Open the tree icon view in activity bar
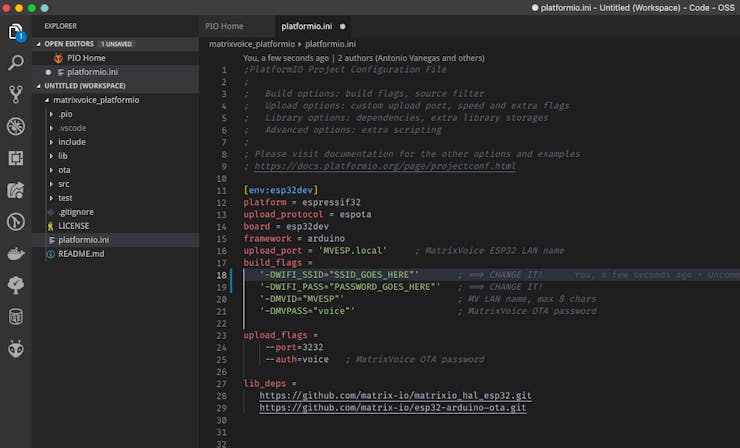 click(16, 285)
